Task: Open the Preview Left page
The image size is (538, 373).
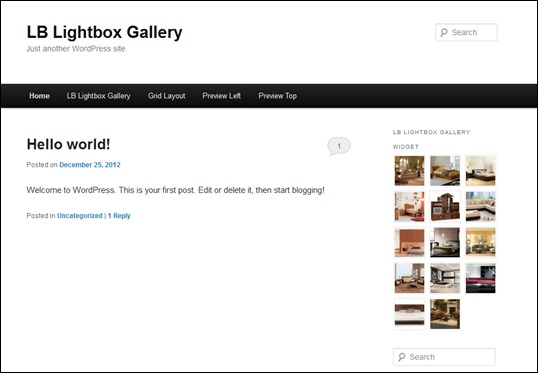Action: pos(221,96)
